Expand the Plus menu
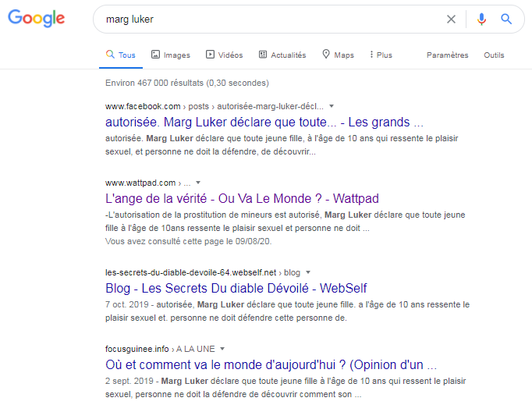This screenshot has width=532, height=412. [381, 55]
